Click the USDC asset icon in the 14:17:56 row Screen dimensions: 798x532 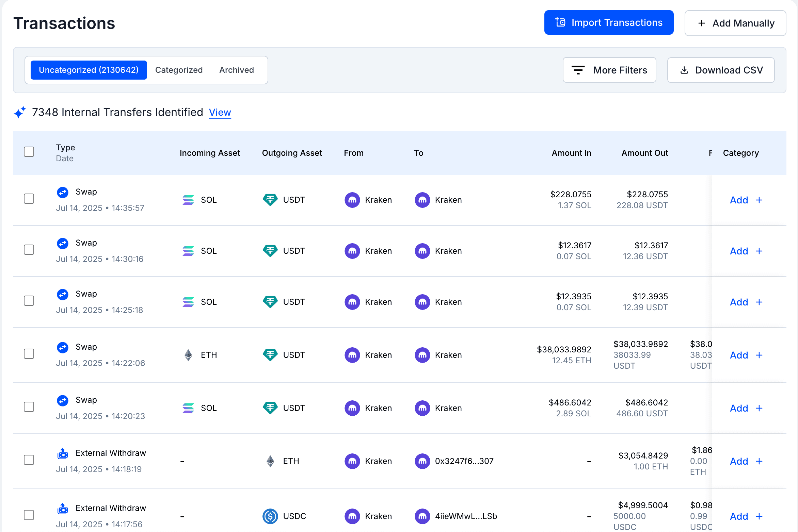pos(270,516)
